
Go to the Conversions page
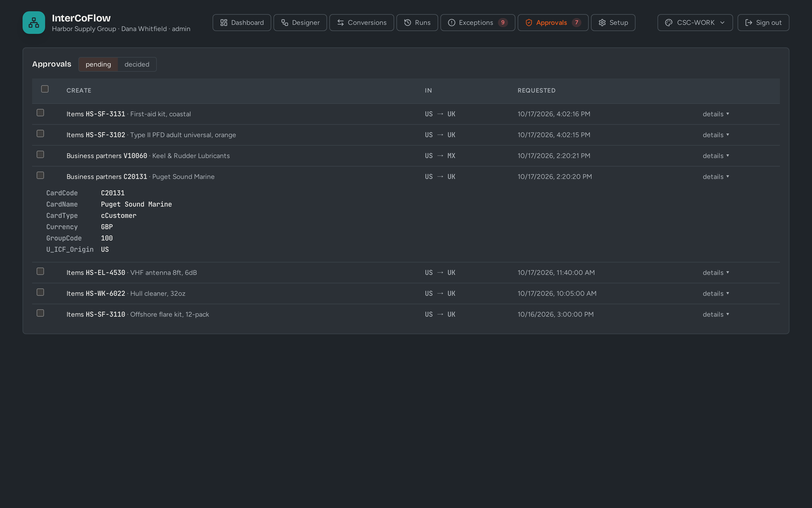coord(361,23)
